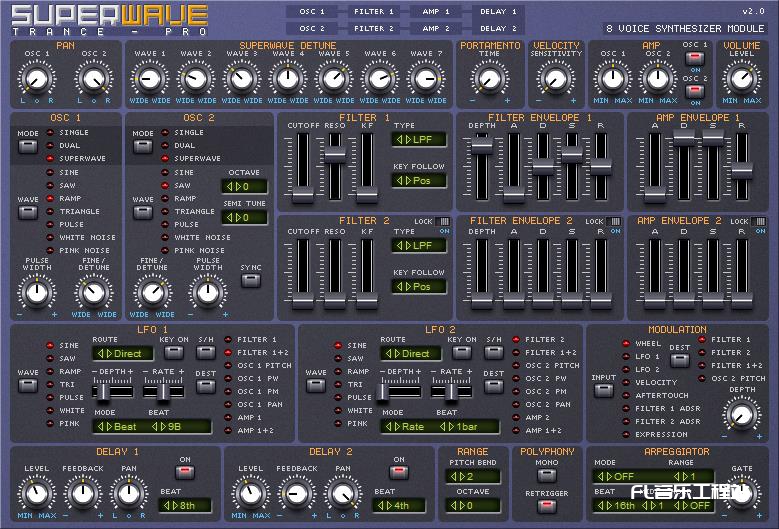Click the OSC 1 pan knob
This screenshot has height=529, width=779.
tap(37, 78)
